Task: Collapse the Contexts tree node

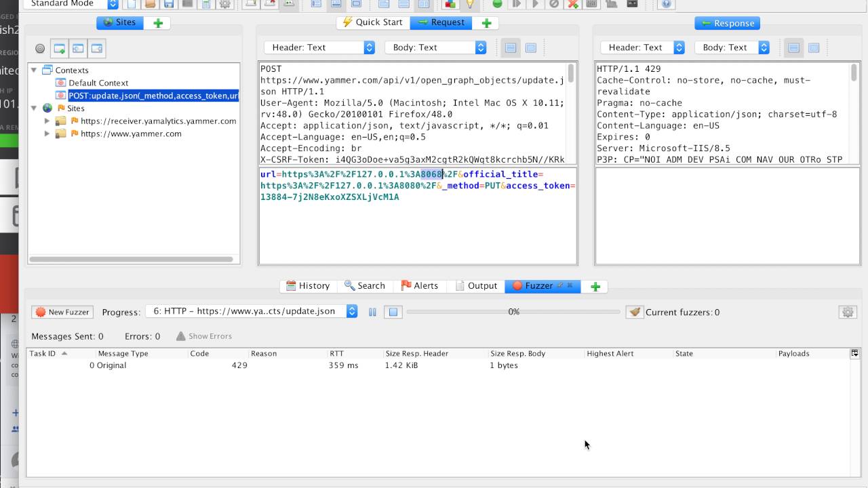Action: [33, 70]
